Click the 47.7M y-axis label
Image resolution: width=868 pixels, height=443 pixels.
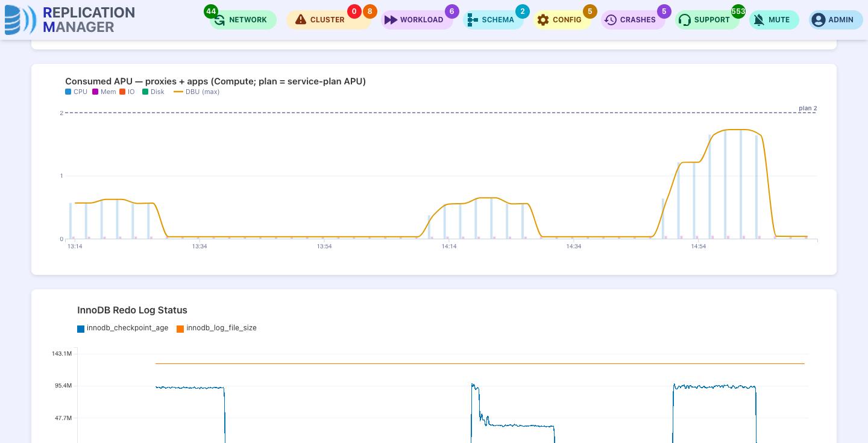[63, 418]
